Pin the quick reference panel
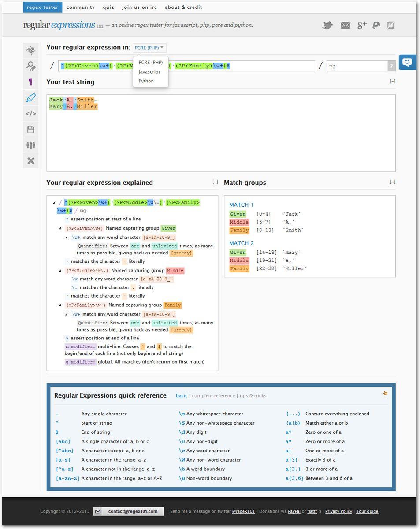The image size is (420, 529). (385, 394)
